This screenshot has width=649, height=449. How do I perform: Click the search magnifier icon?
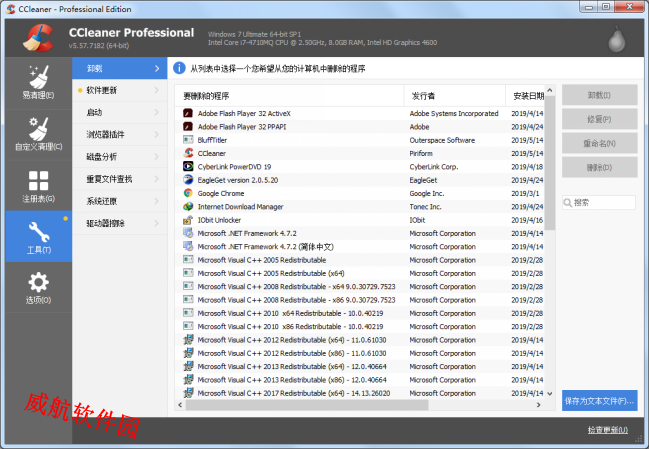(568, 202)
